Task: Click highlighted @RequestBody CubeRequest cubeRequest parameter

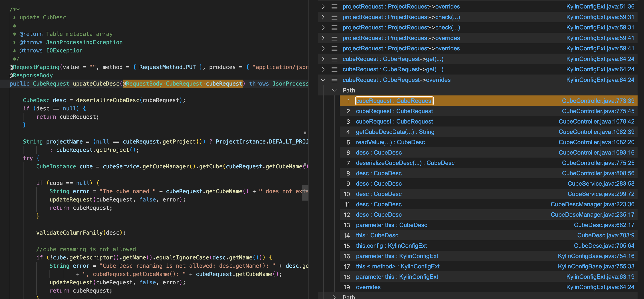Action: coord(183,84)
